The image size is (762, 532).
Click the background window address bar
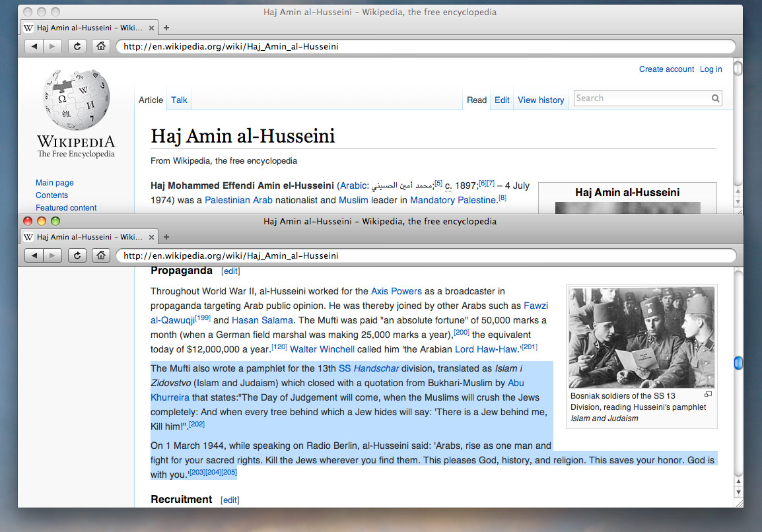[426, 46]
